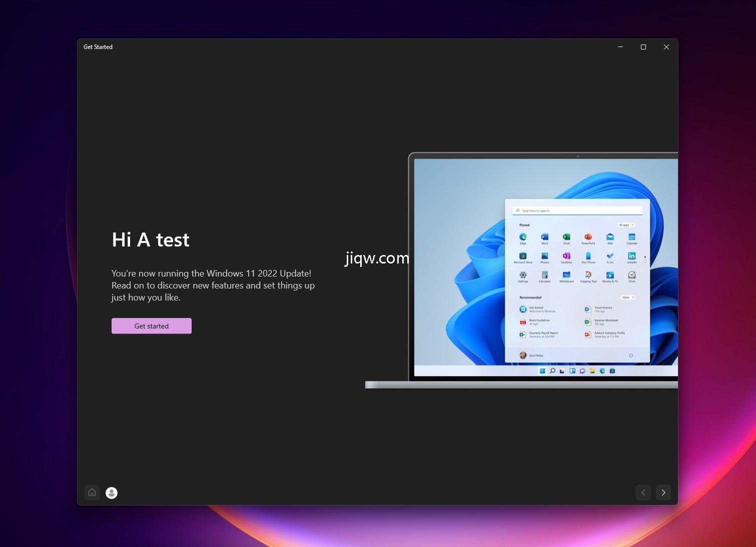Click the LinkedIn icon in laptop illustration
The height and width of the screenshot is (547, 756).
tap(632, 256)
